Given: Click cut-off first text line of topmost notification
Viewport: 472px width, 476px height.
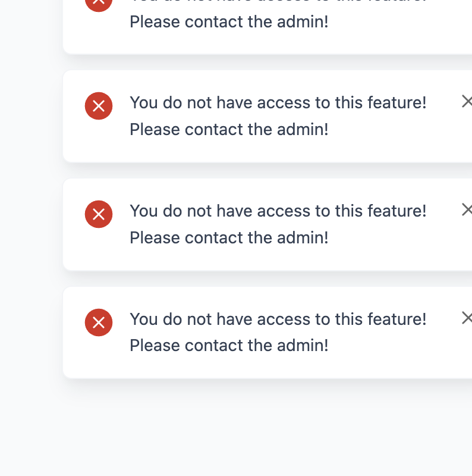Looking at the screenshot, I should coord(278,1).
